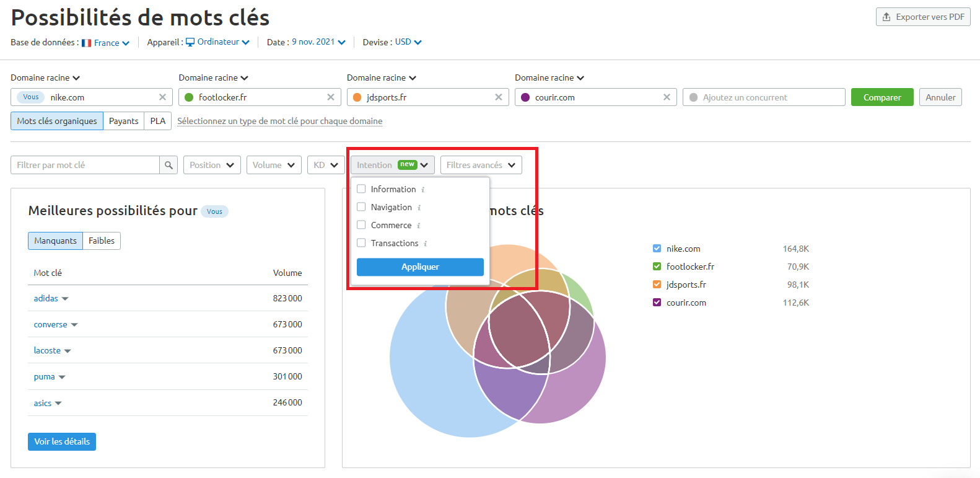The image size is (980, 478).
Task: Click the desktop monitor icon beside Ordinateur
Action: (190, 42)
